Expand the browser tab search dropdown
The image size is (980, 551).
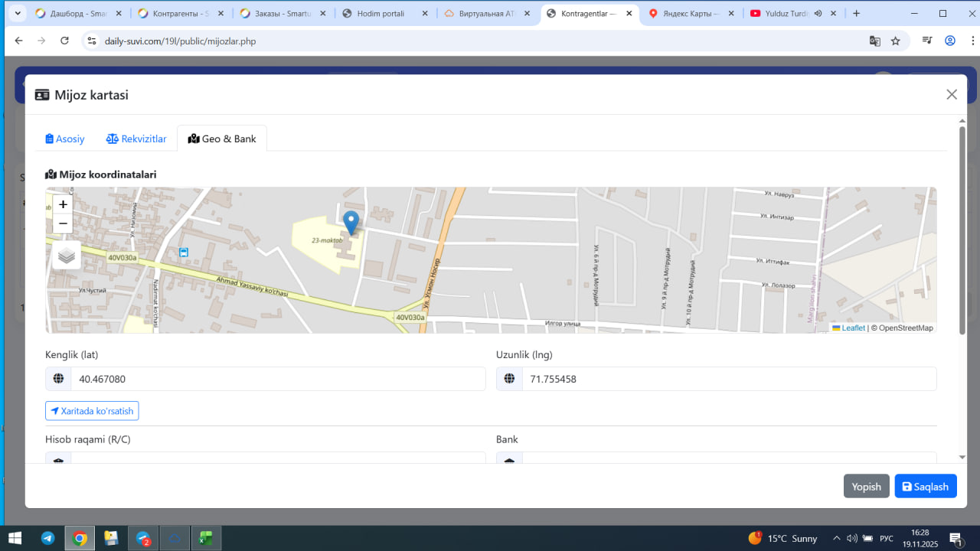pyautogui.click(x=17, y=13)
